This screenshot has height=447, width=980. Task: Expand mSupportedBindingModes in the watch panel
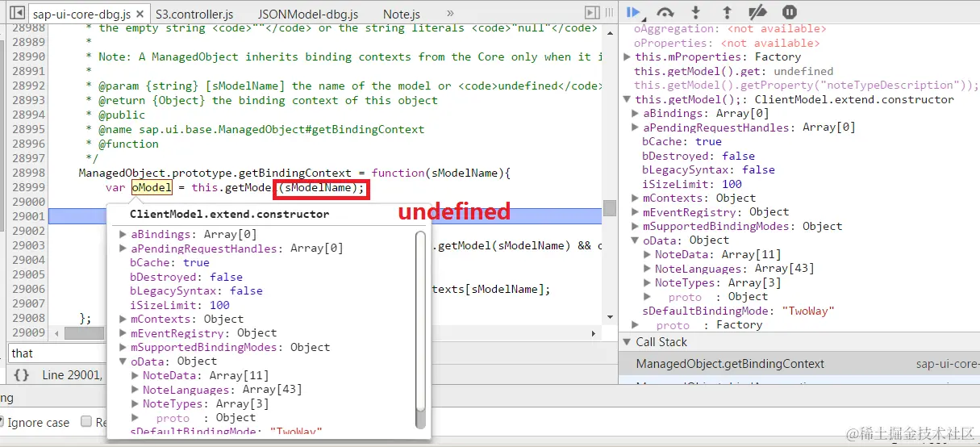(636, 227)
